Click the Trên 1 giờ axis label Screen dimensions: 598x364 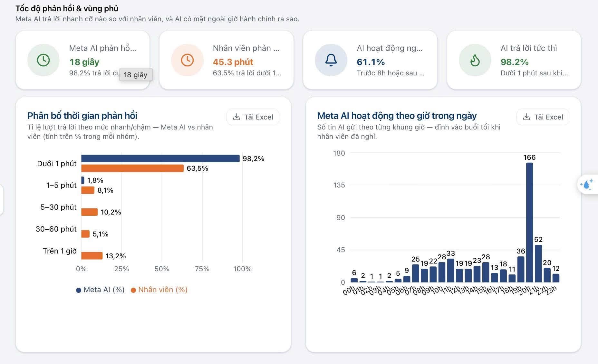[x=60, y=251]
